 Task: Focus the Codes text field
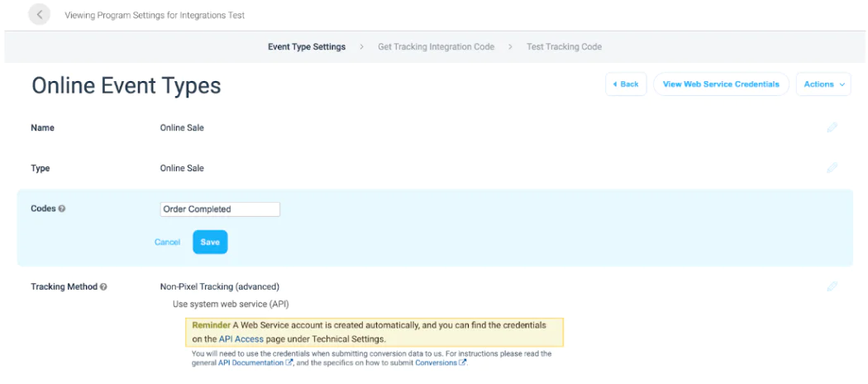[x=220, y=209]
